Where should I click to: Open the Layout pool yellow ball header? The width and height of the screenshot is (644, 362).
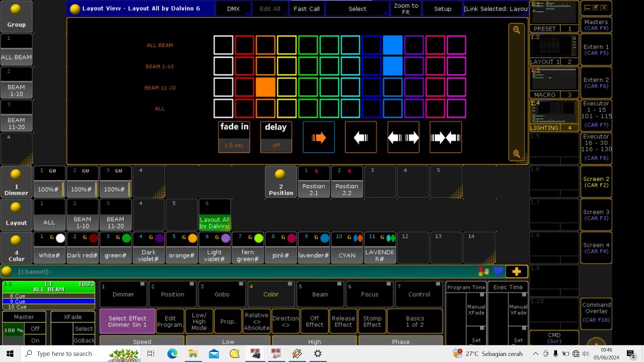(x=16, y=215)
